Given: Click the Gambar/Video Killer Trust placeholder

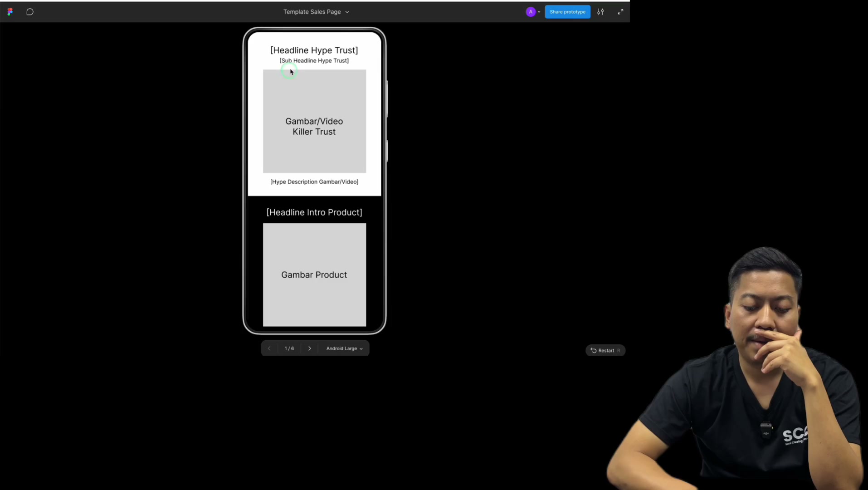Looking at the screenshot, I should click(x=314, y=121).
